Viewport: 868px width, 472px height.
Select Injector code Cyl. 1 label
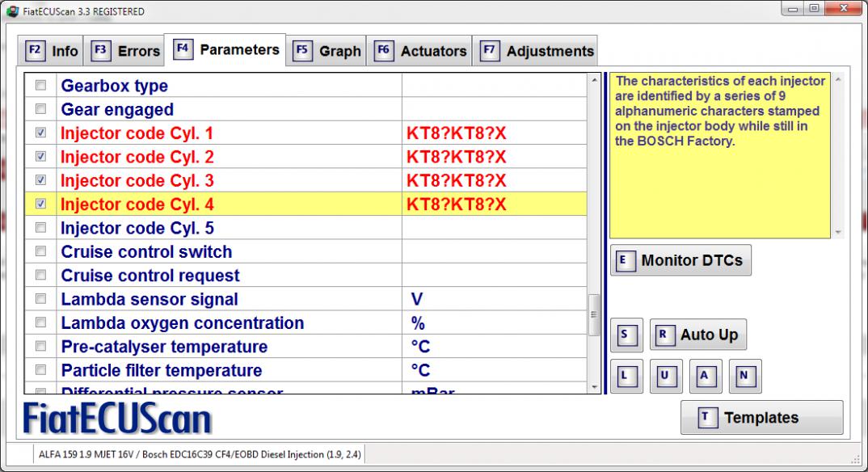click(x=137, y=133)
